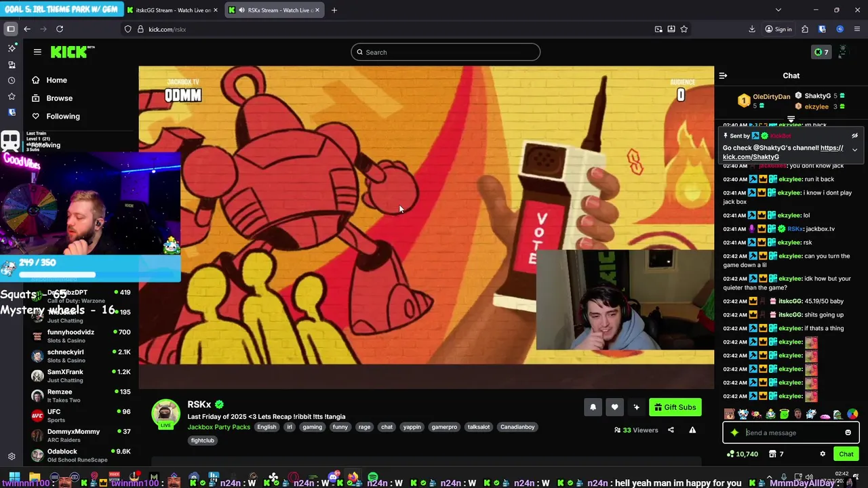Hide the pinned KickBot message
The image size is (868, 488).
click(854, 136)
